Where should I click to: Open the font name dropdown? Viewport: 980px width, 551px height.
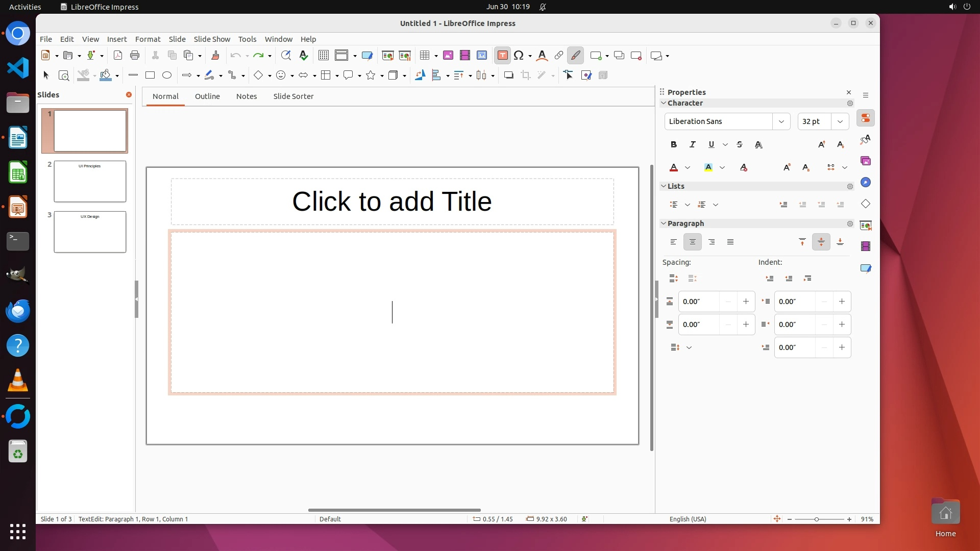(781, 121)
